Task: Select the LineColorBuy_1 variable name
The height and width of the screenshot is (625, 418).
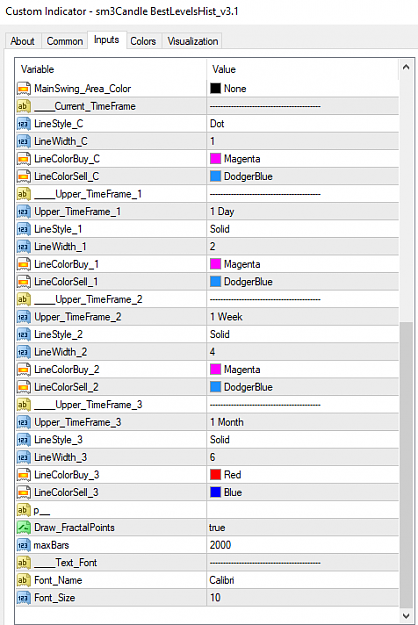Action: pyautogui.click(x=67, y=264)
